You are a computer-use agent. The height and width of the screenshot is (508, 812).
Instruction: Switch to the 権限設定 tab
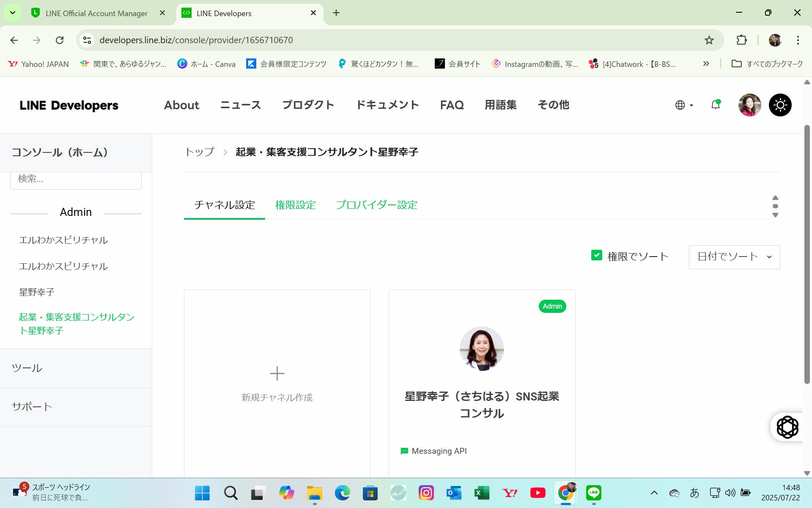pos(296,205)
